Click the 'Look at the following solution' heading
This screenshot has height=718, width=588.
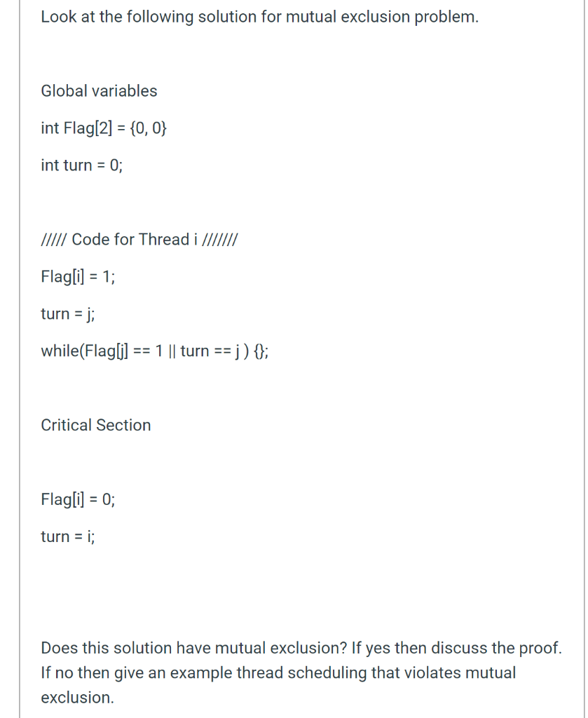[259, 17]
